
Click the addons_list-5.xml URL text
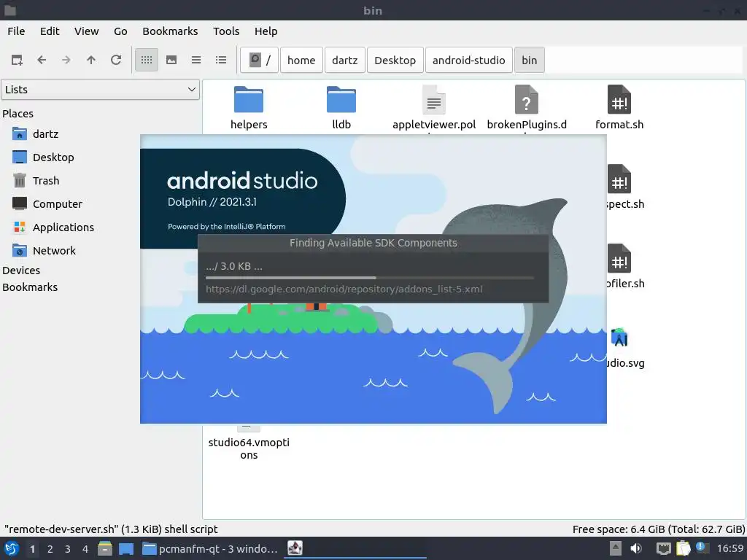(344, 289)
